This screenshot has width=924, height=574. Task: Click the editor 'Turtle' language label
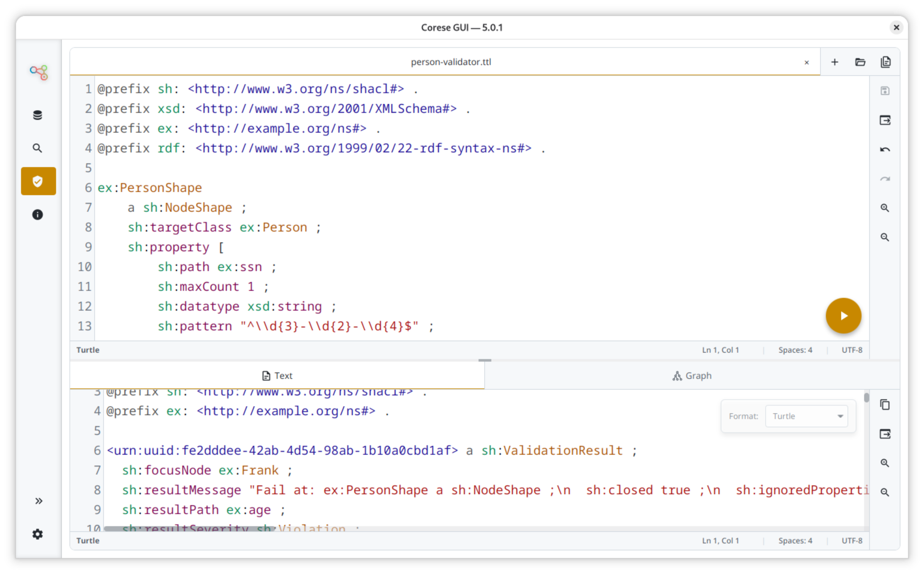coord(88,350)
